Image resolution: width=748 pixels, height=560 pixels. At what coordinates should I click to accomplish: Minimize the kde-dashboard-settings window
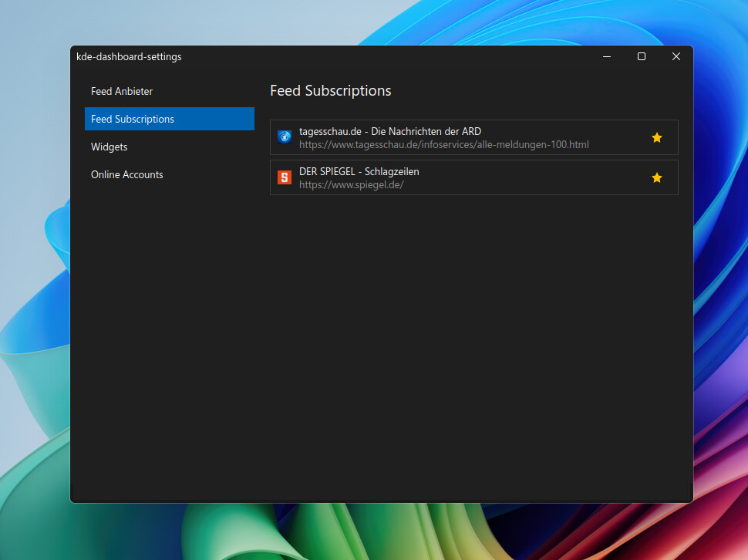tap(607, 56)
